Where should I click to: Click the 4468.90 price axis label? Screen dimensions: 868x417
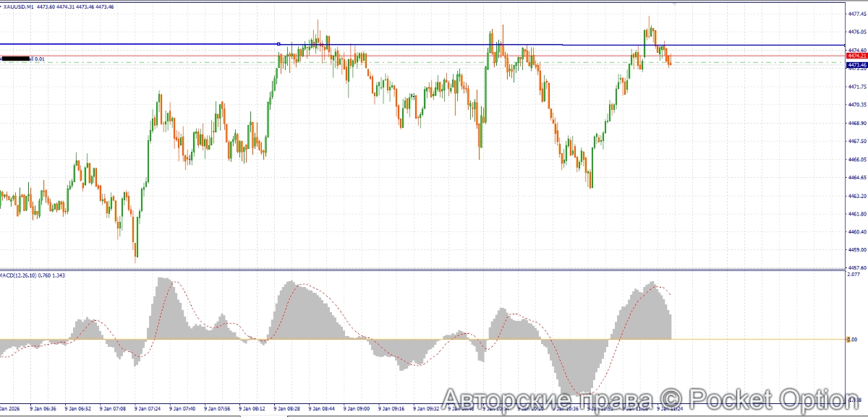856,123
